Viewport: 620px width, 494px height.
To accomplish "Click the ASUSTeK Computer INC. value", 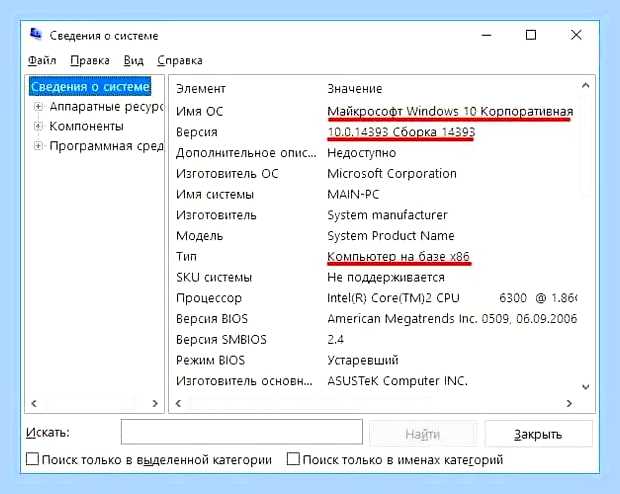I will click(397, 381).
